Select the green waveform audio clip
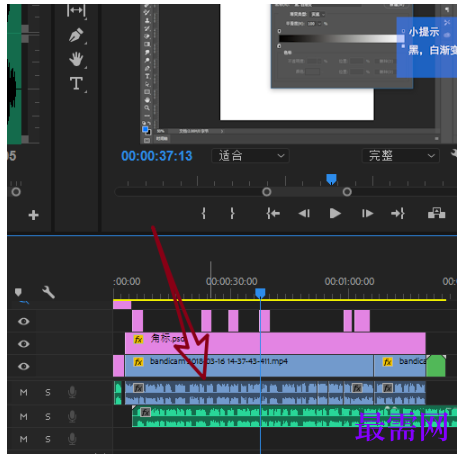The height and width of the screenshot is (458, 467). click(x=294, y=416)
